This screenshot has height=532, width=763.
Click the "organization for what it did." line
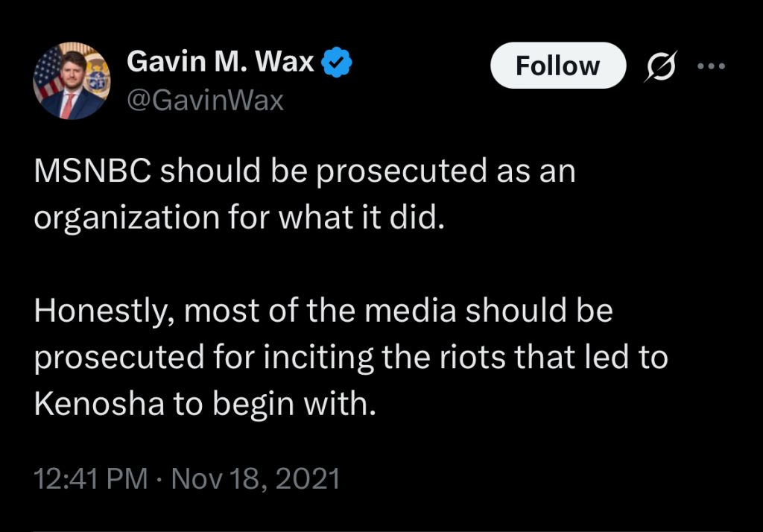click(238, 218)
